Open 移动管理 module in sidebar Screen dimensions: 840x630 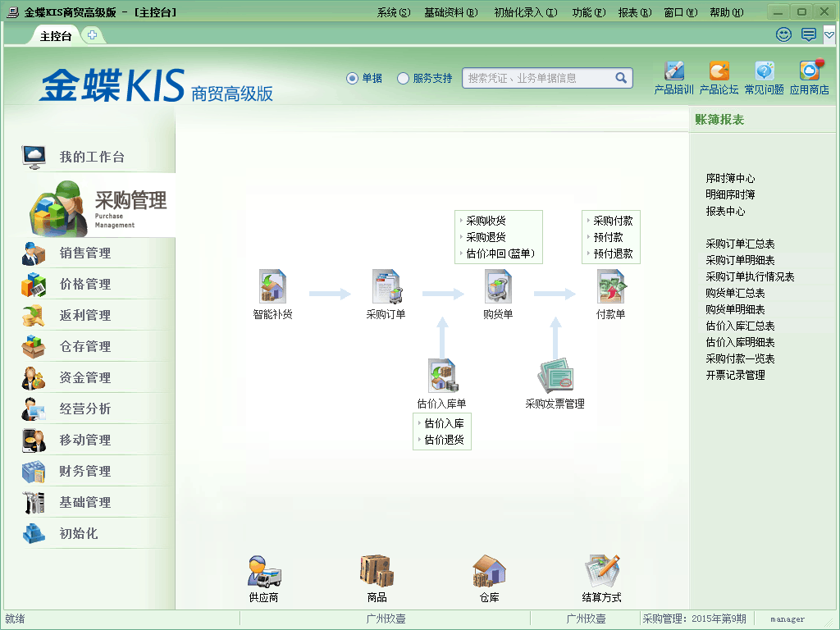[x=85, y=440]
